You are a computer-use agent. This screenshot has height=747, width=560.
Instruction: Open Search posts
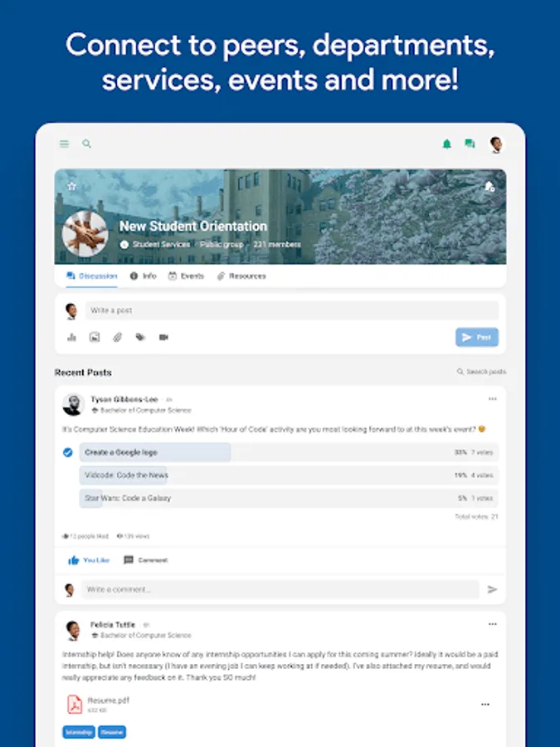click(481, 372)
